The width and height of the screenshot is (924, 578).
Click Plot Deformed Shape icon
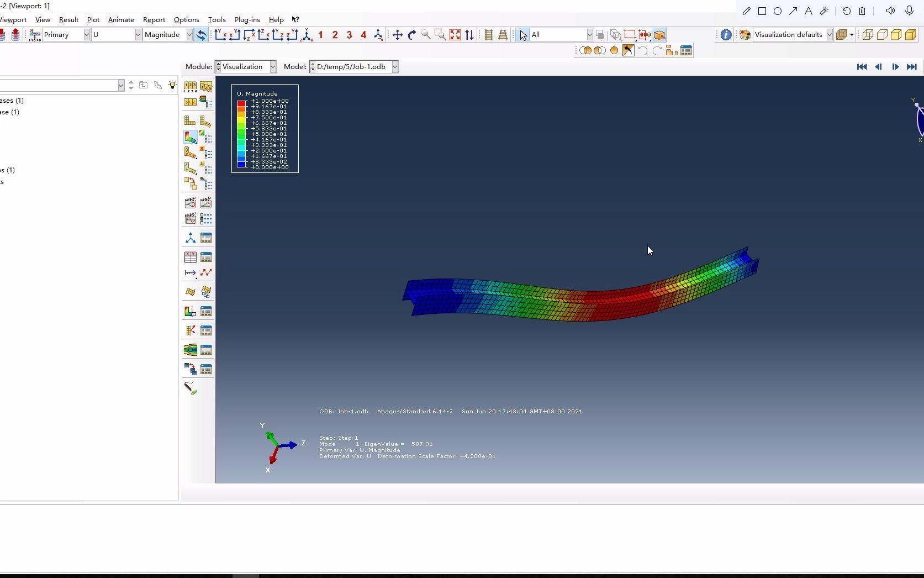coord(206,120)
